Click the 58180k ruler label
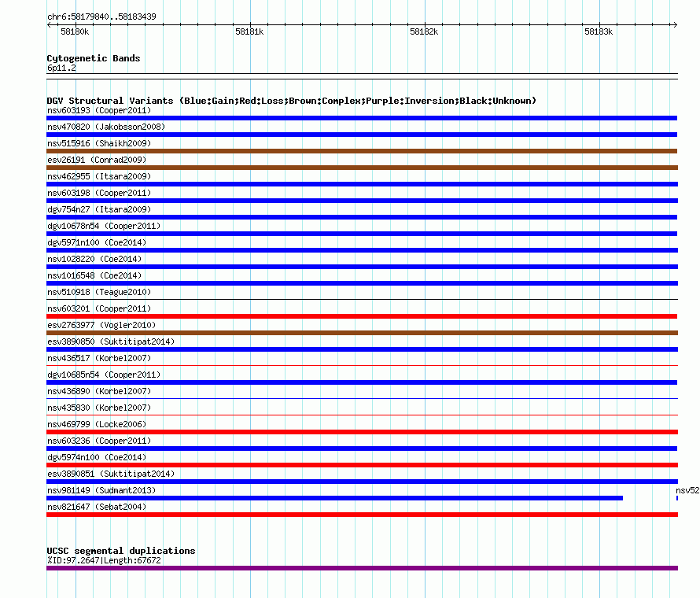The height and width of the screenshot is (598, 700). 75,31
